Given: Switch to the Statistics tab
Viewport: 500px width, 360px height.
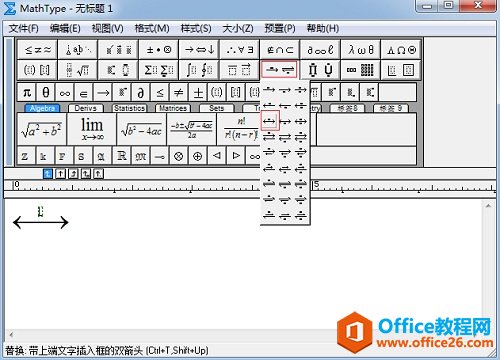Looking at the screenshot, I should click(x=129, y=108).
